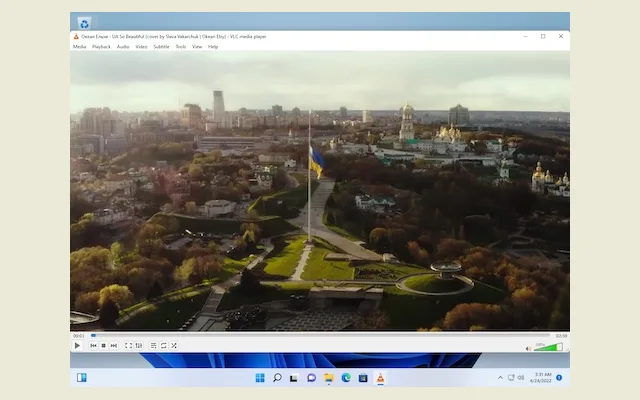
Task: Toggle random shuffle playback
Action: [x=174, y=346]
